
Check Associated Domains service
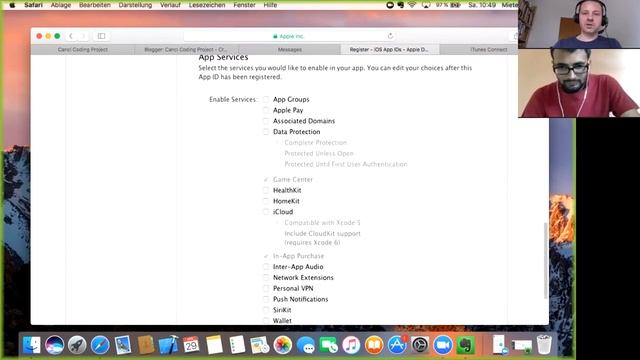tap(266, 121)
